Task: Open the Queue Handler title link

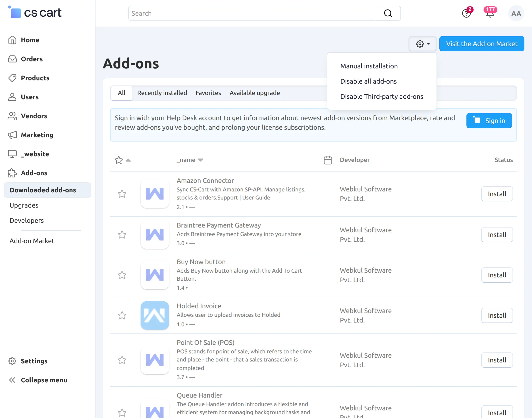Action: (x=199, y=395)
